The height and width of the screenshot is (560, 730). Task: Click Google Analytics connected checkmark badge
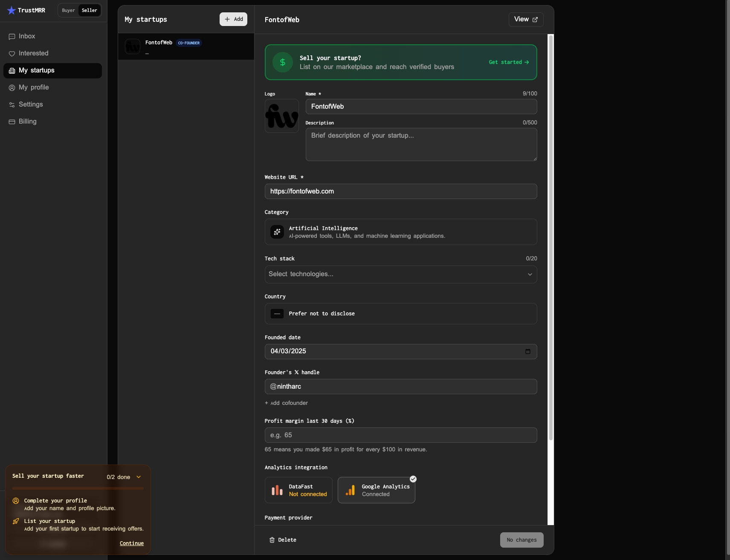tap(413, 479)
